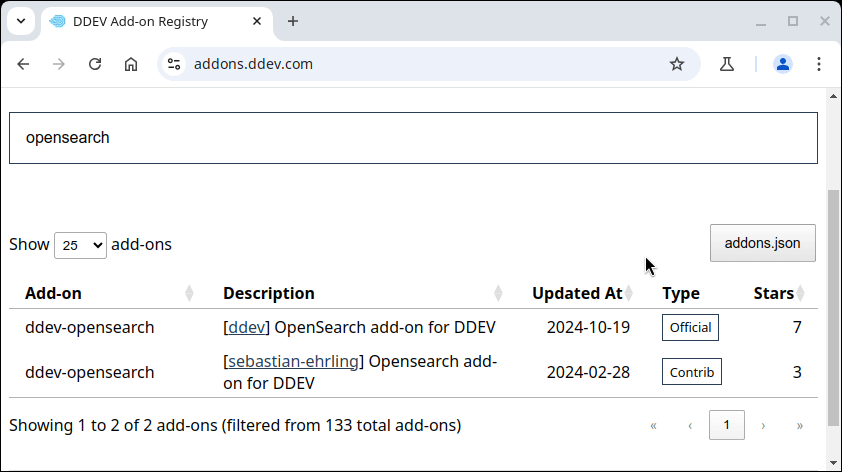Select page 1 in pagination

[x=727, y=425]
